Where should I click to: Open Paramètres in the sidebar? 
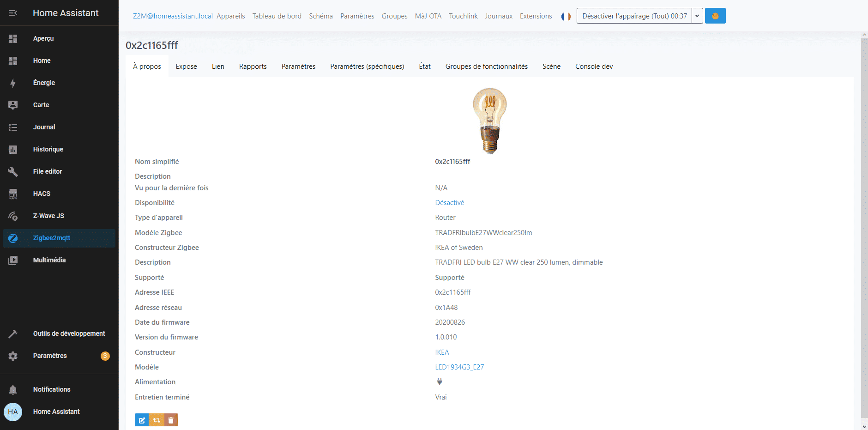pyautogui.click(x=59, y=356)
